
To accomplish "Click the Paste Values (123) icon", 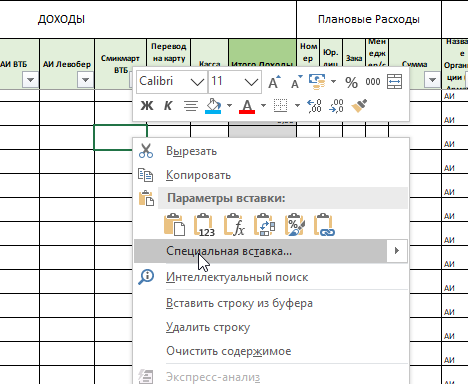I will tap(204, 225).
